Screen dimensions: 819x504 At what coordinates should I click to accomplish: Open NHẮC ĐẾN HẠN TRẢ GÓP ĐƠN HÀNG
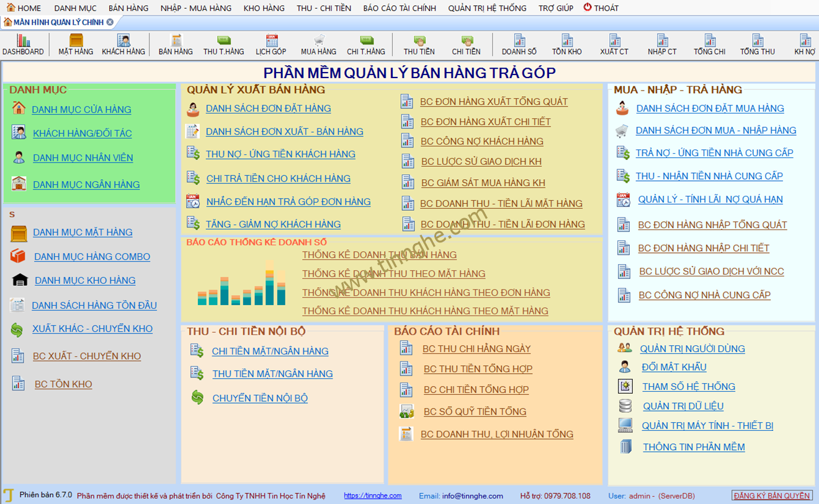point(289,201)
